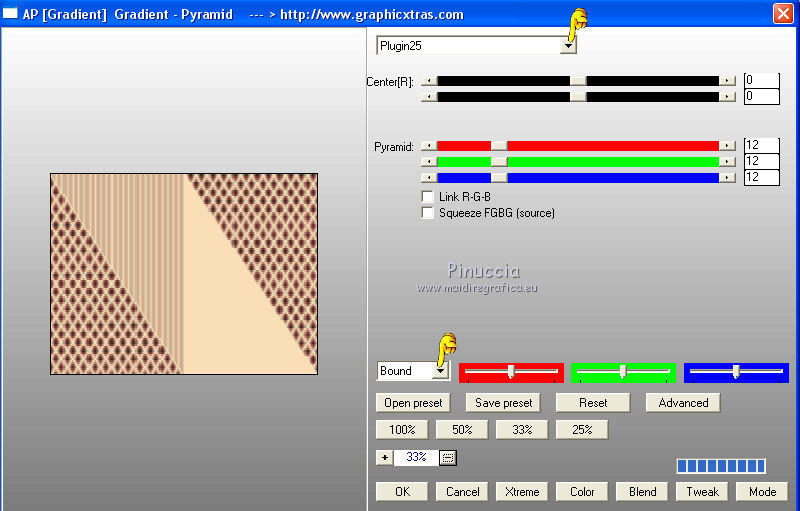Viewport: 800px width, 511px height.
Task: Adjust the green Bound color slider
Action: pos(623,372)
